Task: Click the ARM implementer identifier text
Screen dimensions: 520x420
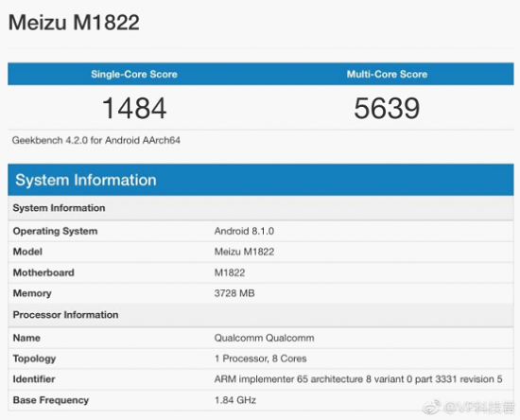Action: click(358, 379)
